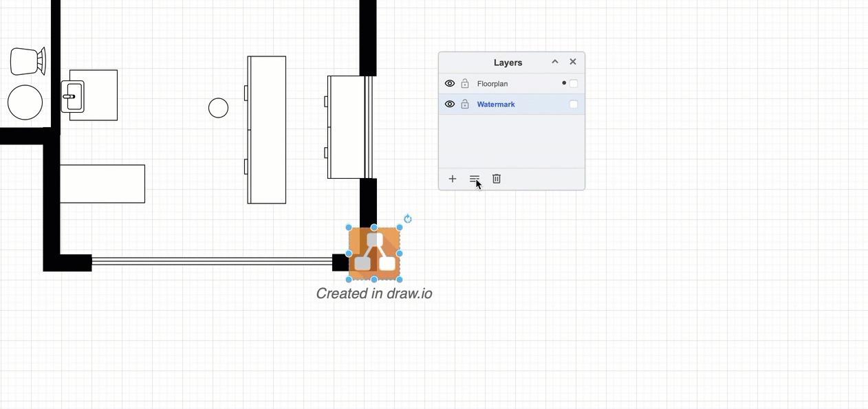Tick the checkbox next to the Floorplan layer

point(573,83)
